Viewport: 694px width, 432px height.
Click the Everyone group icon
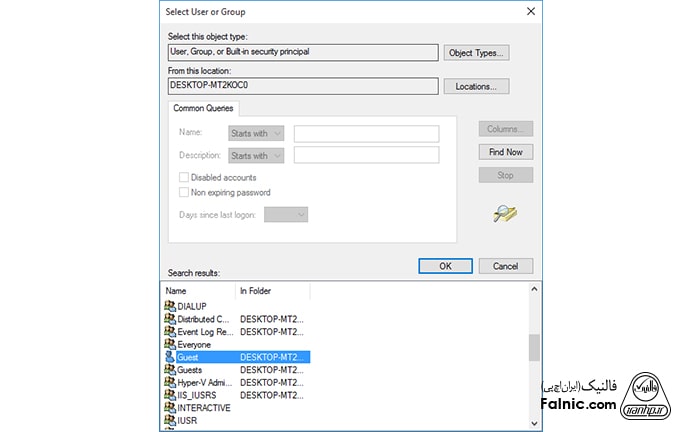point(169,344)
